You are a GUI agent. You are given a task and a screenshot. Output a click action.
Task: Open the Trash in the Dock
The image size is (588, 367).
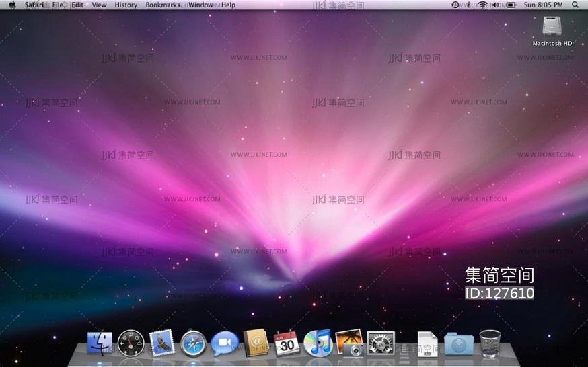(490, 343)
